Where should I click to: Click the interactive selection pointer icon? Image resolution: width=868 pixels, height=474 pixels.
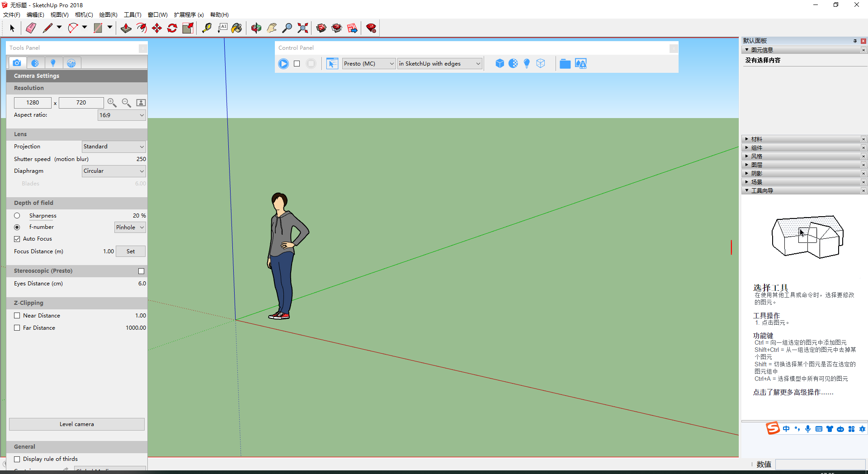tap(332, 64)
